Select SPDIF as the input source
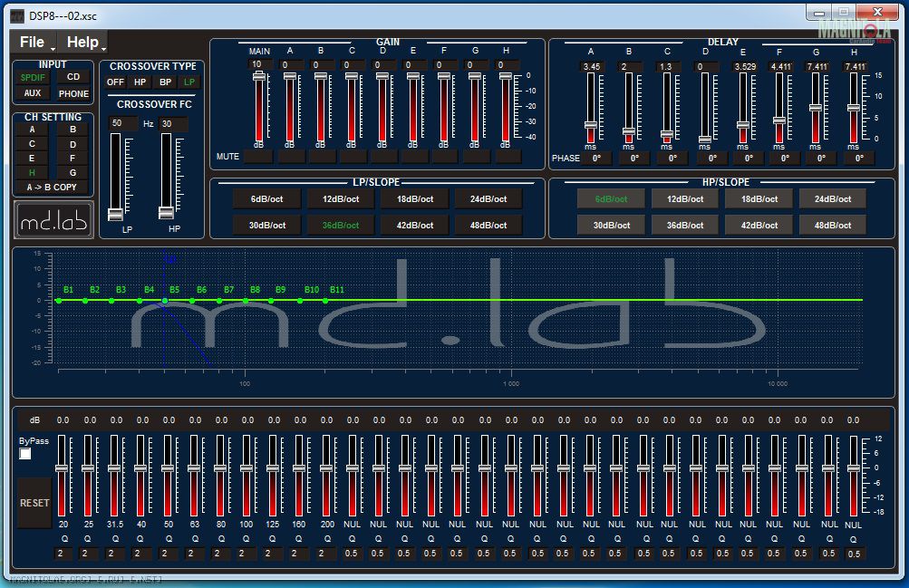The width and height of the screenshot is (909, 588). pyautogui.click(x=33, y=77)
